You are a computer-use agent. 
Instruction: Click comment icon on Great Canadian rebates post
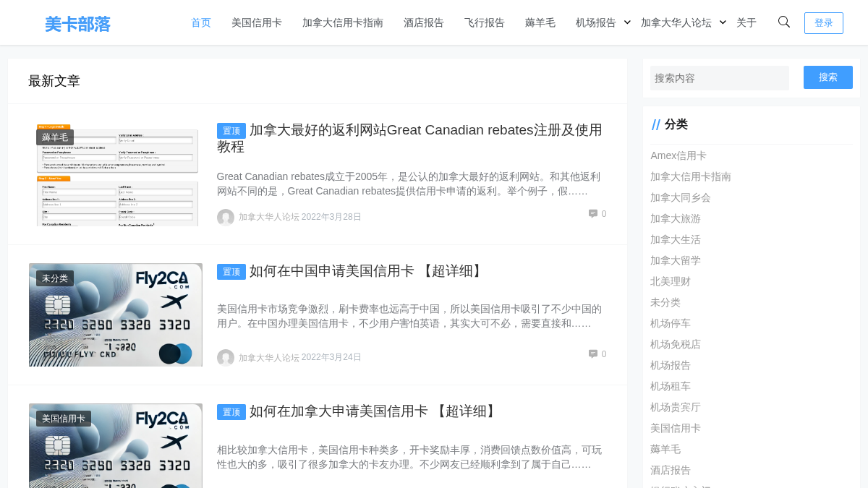(593, 214)
